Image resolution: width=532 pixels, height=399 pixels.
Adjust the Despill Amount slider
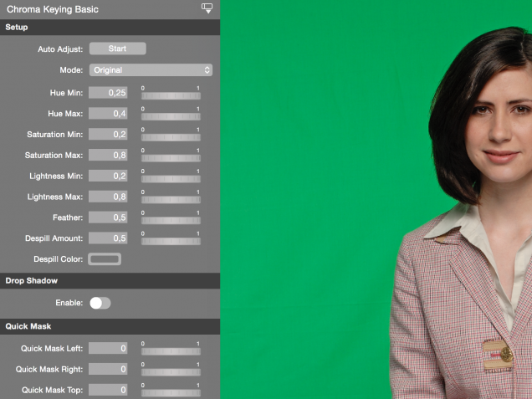pyautogui.click(x=171, y=241)
